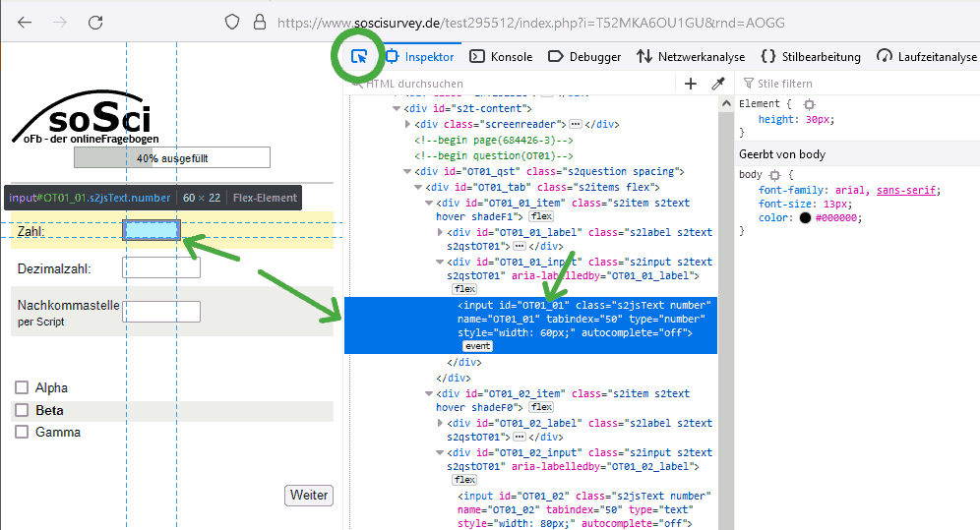980x530 pixels.
Task: Expand ellipsis in screenreader div
Action: (x=576, y=124)
